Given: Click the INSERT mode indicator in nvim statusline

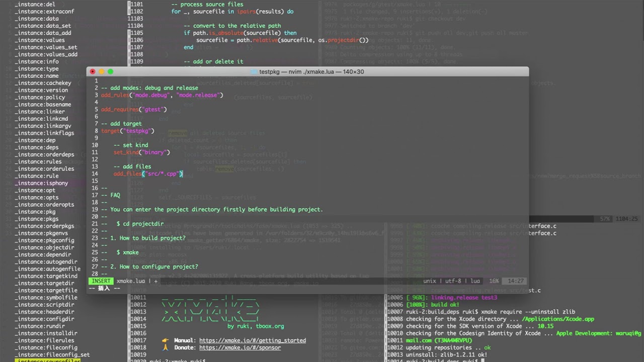Looking at the screenshot, I should click(x=101, y=281).
